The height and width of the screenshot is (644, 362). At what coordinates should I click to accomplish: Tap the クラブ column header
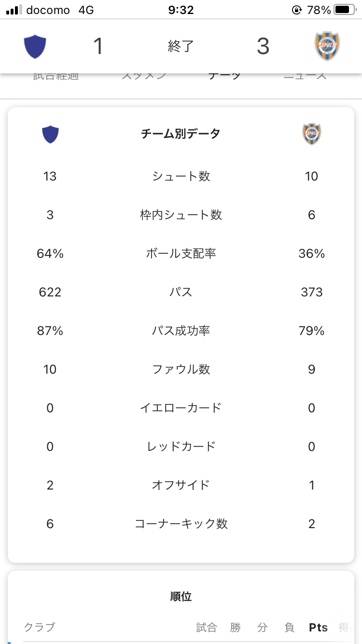click(x=39, y=628)
